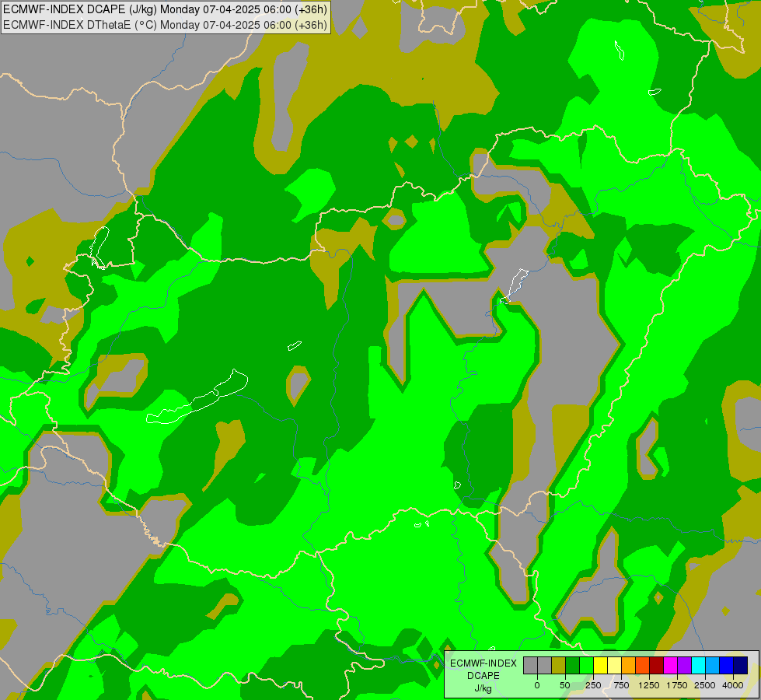Image resolution: width=761 pixels, height=700 pixels.
Task: Click the large elongated lake outline on map
Action: click(x=197, y=397)
